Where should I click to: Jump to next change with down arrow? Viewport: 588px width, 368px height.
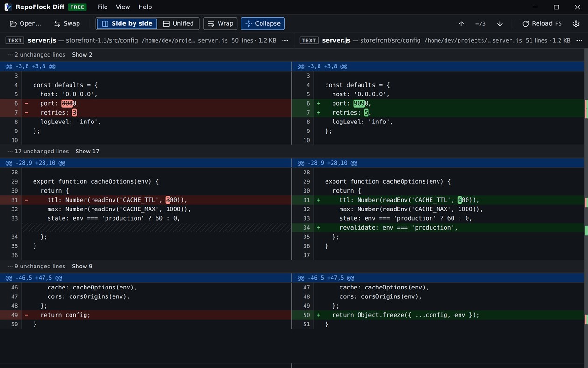pyautogui.click(x=500, y=23)
